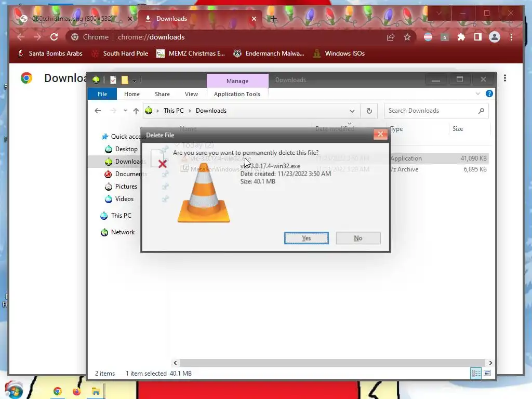The height and width of the screenshot is (399, 532).
Task: Click Downloads in address breadcrumb
Action: point(211,111)
